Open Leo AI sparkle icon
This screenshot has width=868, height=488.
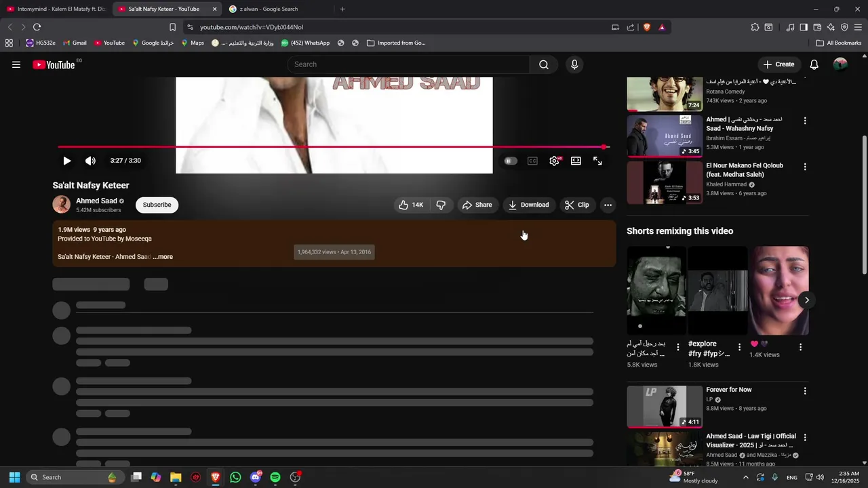[831, 27]
